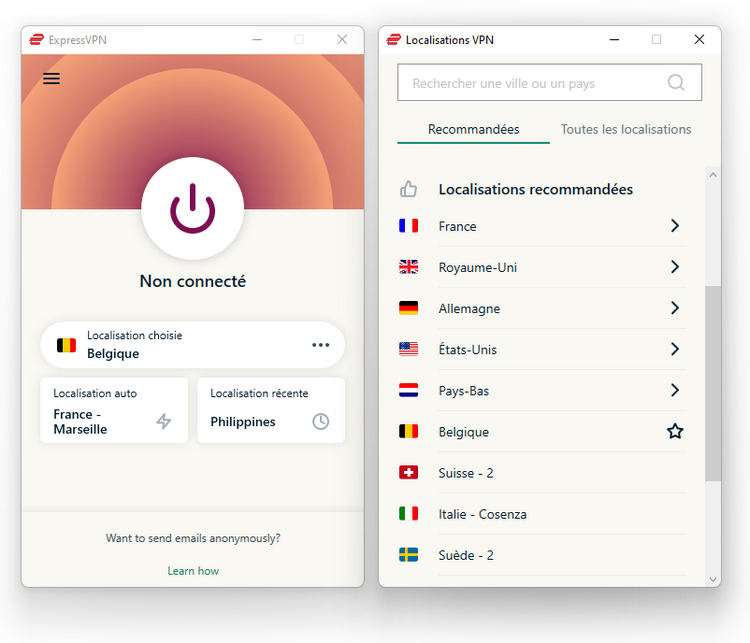Screen dimensions: 750x643
Task: Close the Localisations VPN window
Action: click(699, 40)
